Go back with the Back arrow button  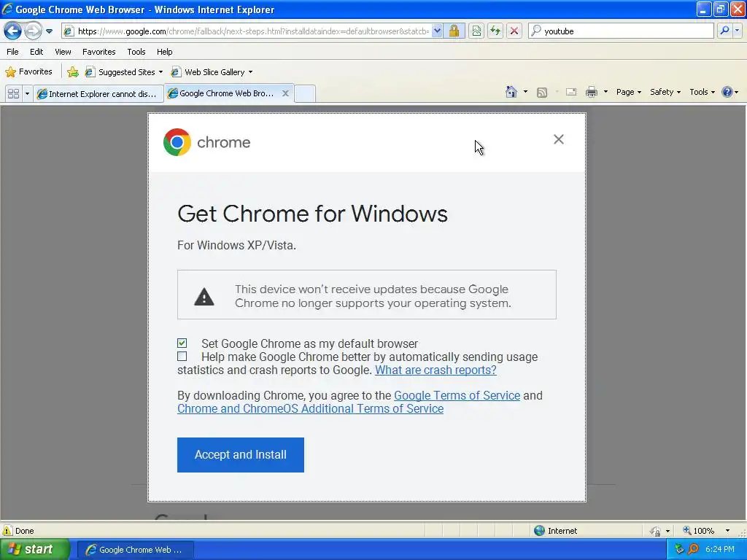(13, 31)
